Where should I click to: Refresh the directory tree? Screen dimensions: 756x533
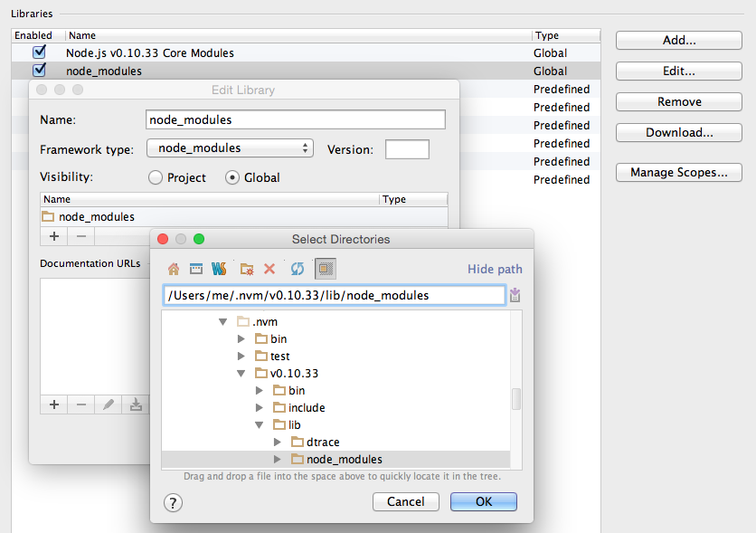tap(298, 269)
